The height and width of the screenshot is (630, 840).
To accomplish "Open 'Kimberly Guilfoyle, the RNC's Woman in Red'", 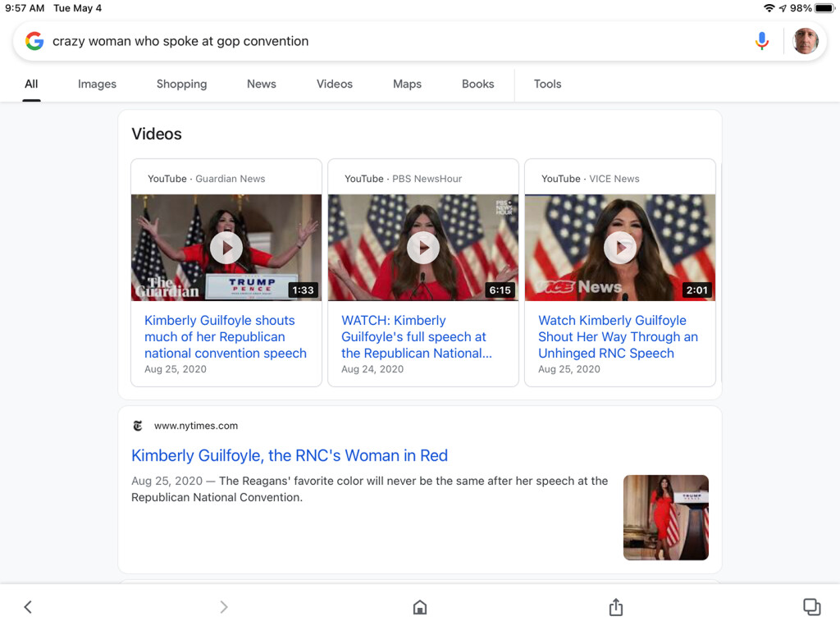I will click(290, 455).
